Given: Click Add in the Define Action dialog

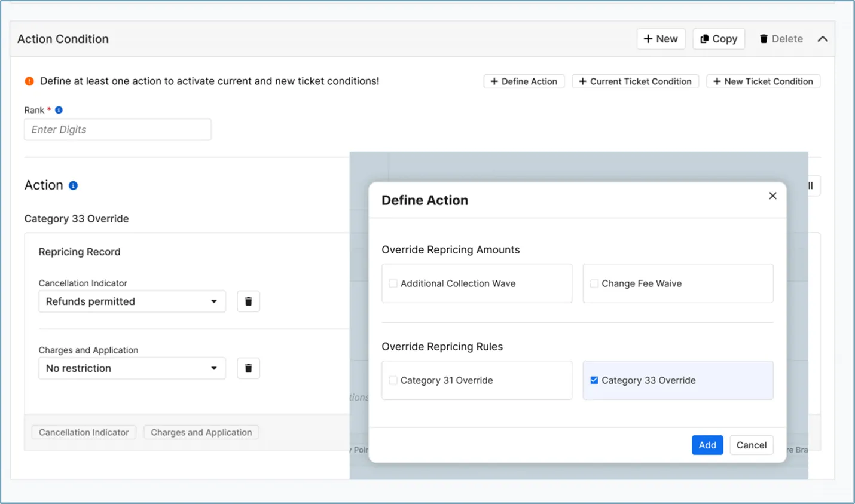Looking at the screenshot, I should click(707, 445).
